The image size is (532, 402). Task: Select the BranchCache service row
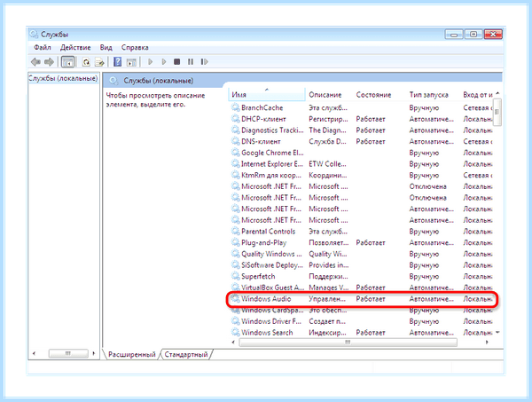pyautogui.click(x=362, y=107)
